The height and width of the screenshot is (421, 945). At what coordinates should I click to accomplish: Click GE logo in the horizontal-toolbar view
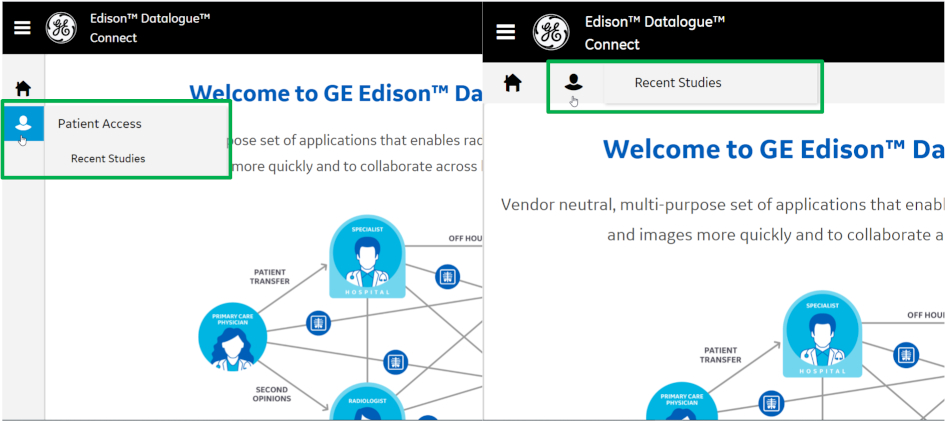point(551,33)
